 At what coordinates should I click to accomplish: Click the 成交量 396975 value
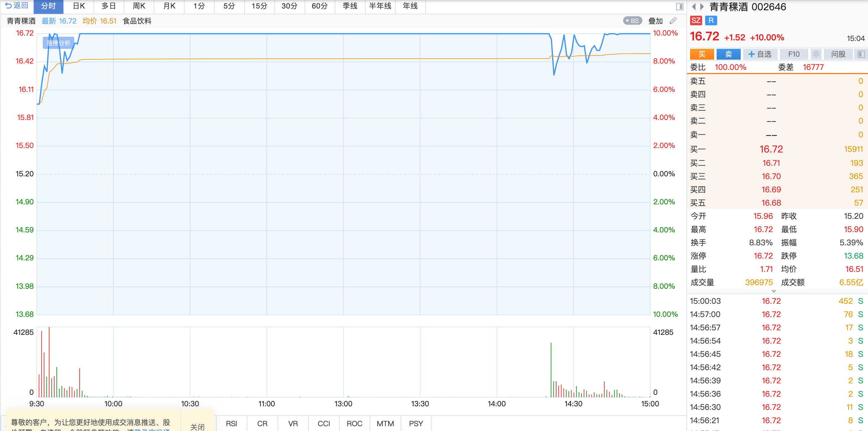click(x=759, y=282)
